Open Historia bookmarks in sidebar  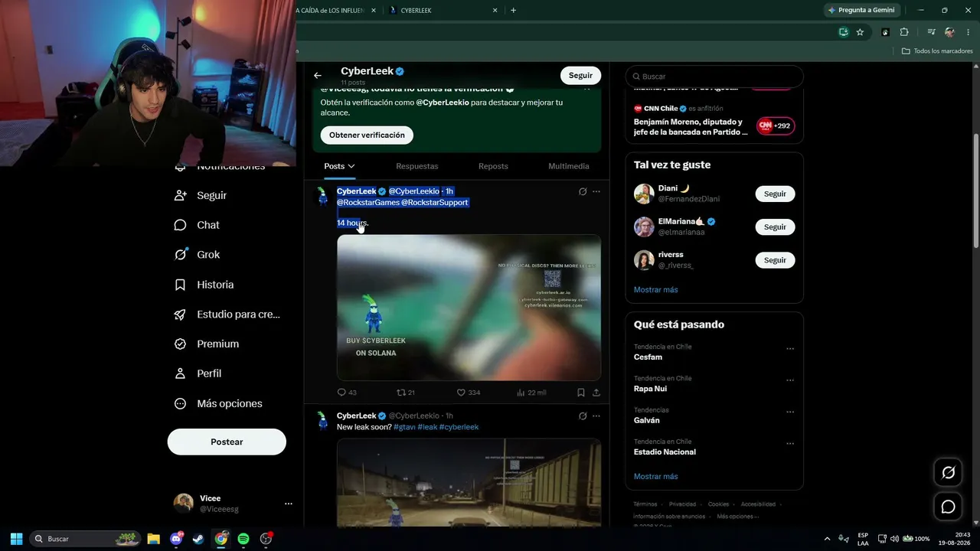204,285
